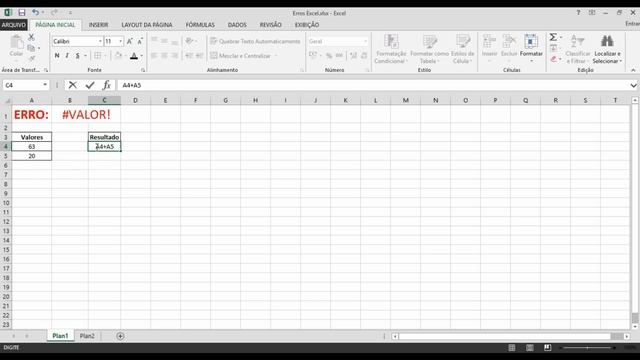Image resolution: width=640 pixels, height=360 pixels.
Task: Open the font size 11 dropdown
Action: pyautogui.click(x=120, y=41)
